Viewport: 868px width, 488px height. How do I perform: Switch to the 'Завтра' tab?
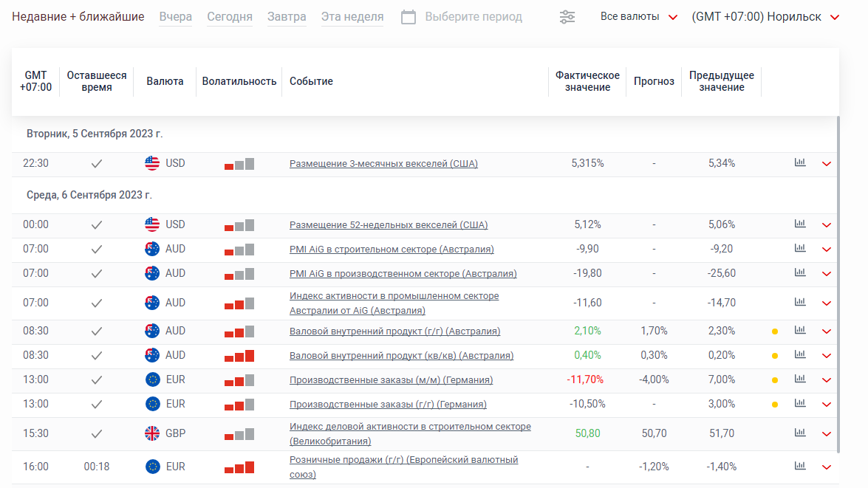point(287,16)
